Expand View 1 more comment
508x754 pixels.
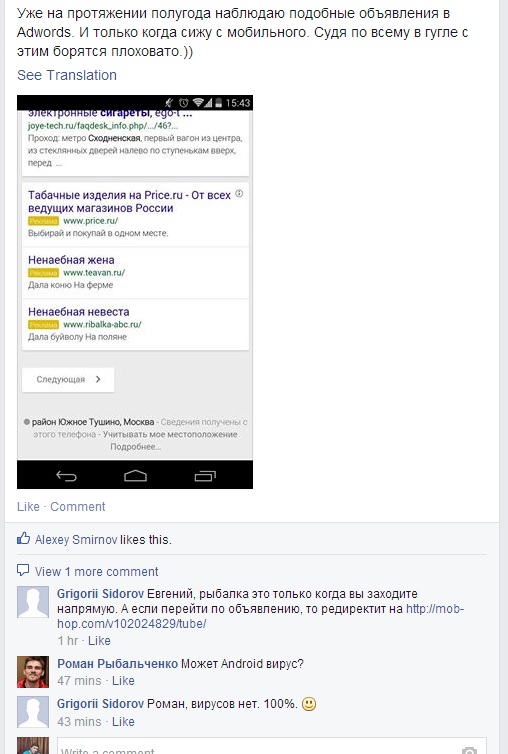coord(96,571)
